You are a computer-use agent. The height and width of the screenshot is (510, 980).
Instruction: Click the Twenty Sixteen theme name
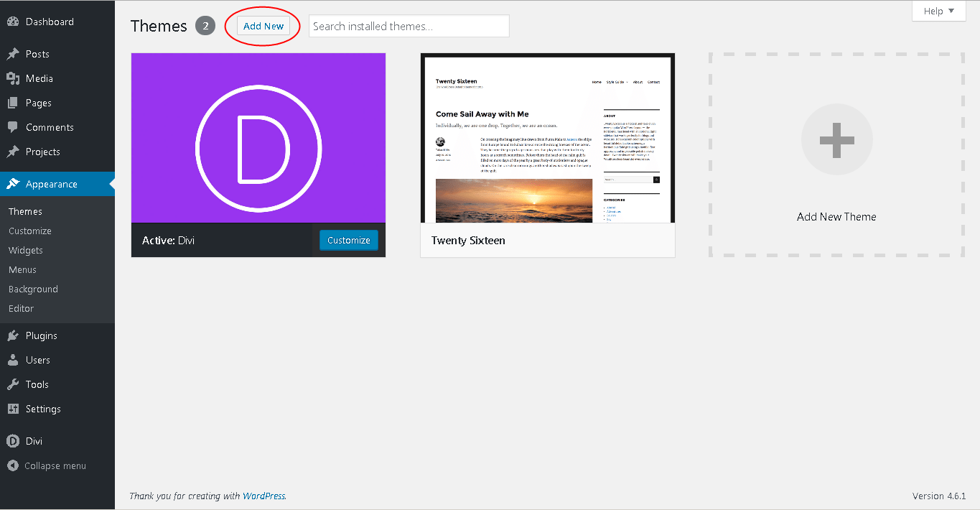click(468, 241)
